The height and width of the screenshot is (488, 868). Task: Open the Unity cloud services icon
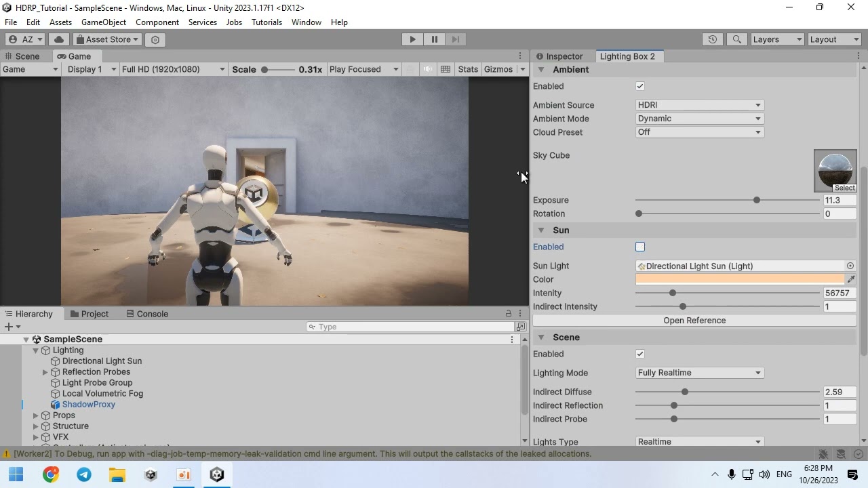pos(59,39)
